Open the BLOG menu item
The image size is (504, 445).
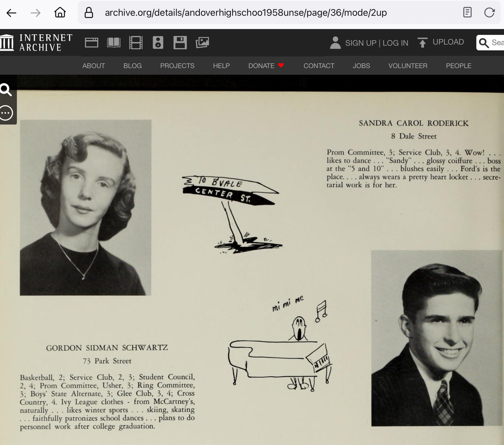click(133, 66)
